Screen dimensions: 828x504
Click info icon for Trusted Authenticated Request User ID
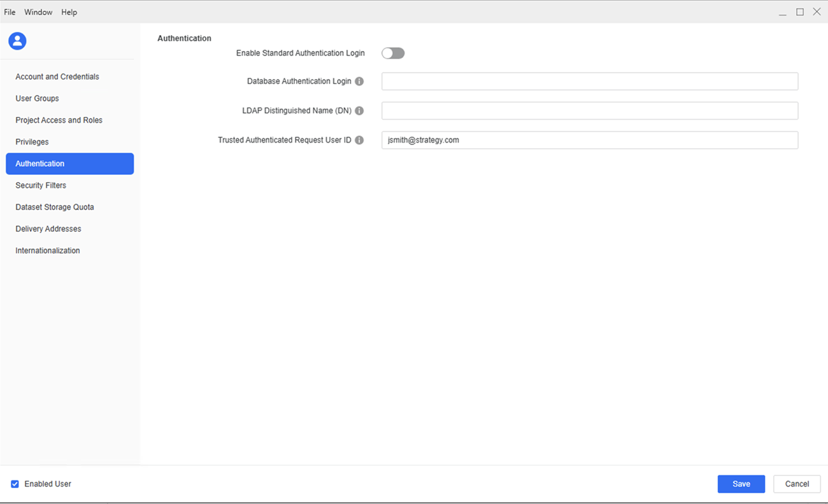(x=359, y=140)
